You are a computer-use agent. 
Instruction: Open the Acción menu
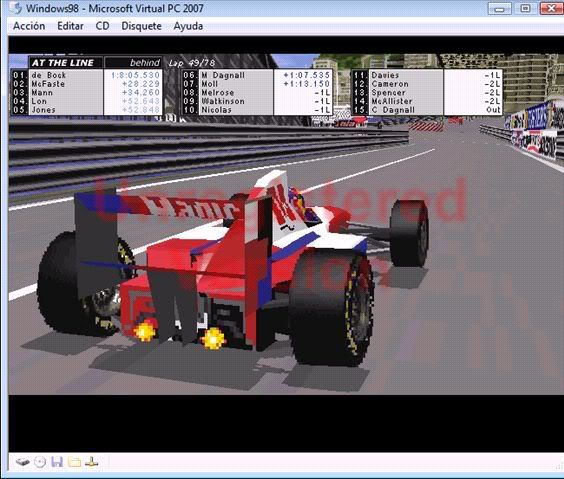[x=29, y=26]
